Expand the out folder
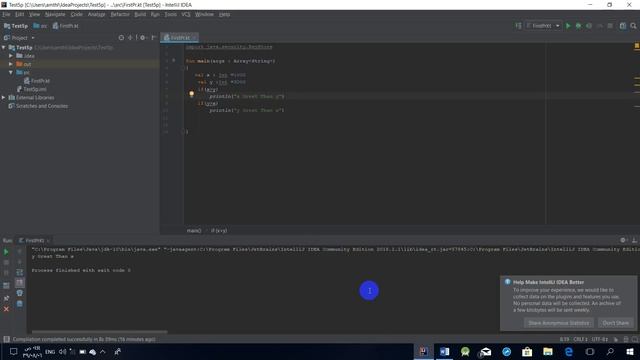This screenshot has width=640, height=360. click(11, 64)
